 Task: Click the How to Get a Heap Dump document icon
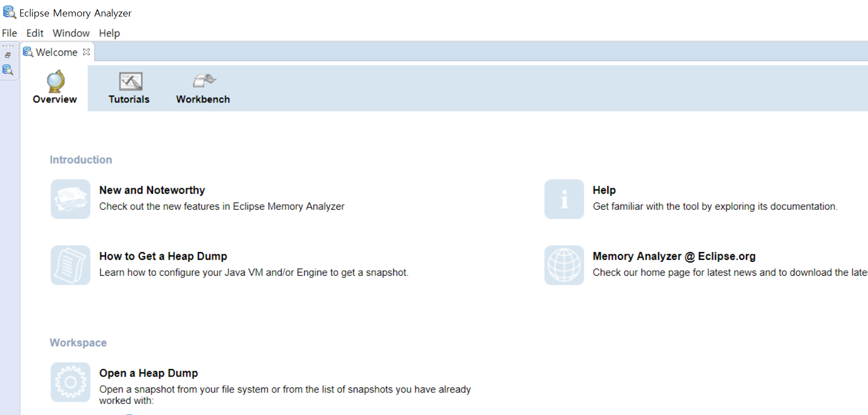tap(70, 265)
